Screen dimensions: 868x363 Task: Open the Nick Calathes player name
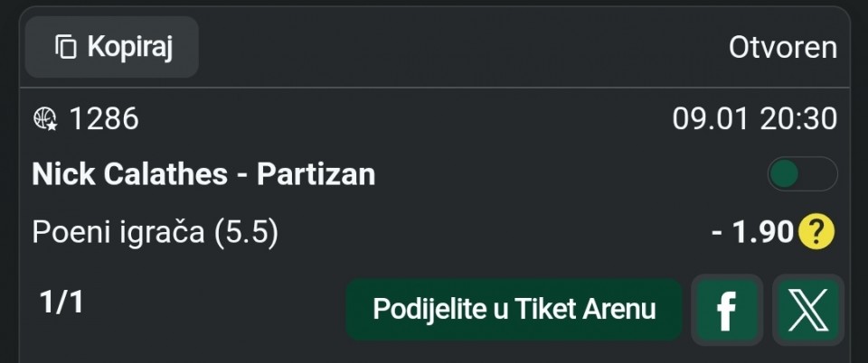click(129, 174)
